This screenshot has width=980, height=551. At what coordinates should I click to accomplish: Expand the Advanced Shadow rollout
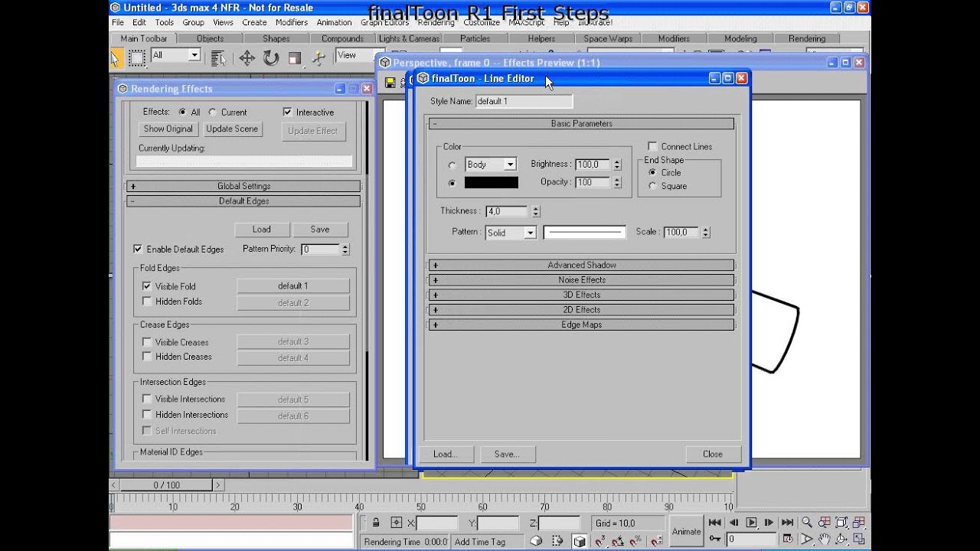point(581,265)
